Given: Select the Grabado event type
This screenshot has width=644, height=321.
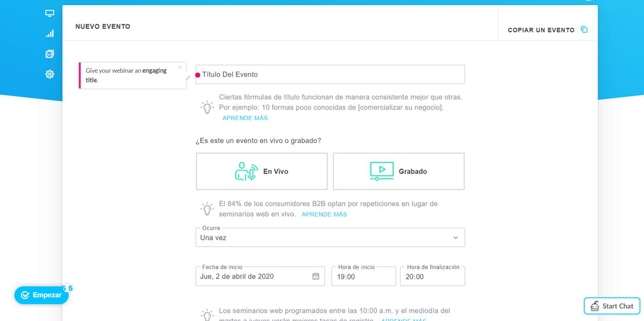Looking at the screenshot, I should 398,171.
